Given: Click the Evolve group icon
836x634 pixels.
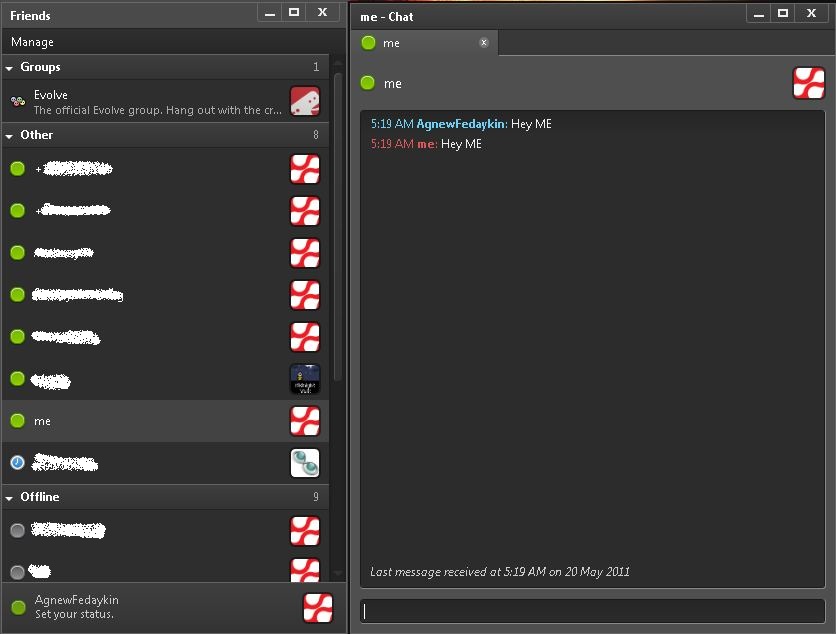Looking at the screenshot, I should click(x=17, y=101).
